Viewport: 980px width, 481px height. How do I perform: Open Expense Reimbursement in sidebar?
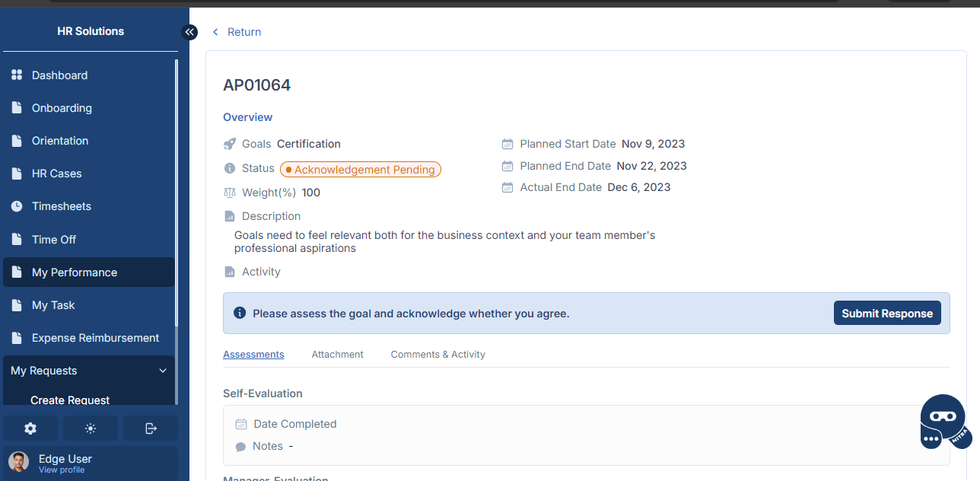tap(95, 338)
